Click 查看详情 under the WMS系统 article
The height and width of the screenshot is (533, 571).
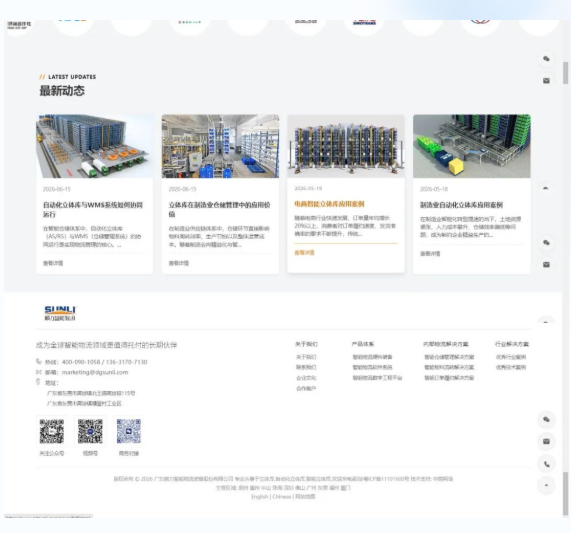pos(53,263)
